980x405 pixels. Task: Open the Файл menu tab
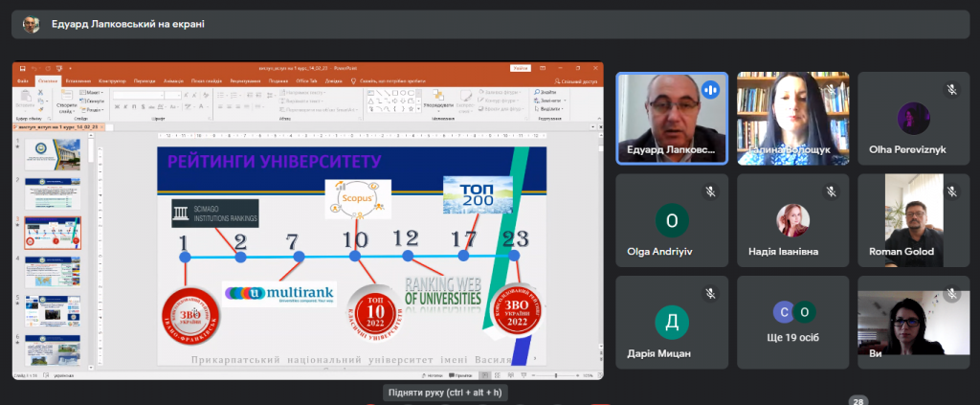[23, 81]
